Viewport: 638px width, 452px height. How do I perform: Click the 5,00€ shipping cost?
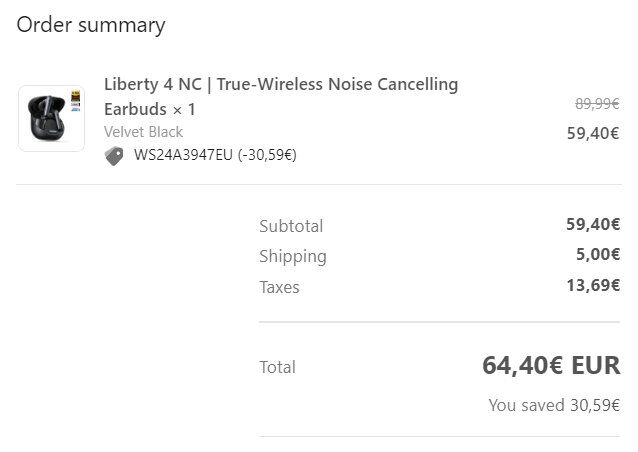pyautogui.click(x=598, y=254)
